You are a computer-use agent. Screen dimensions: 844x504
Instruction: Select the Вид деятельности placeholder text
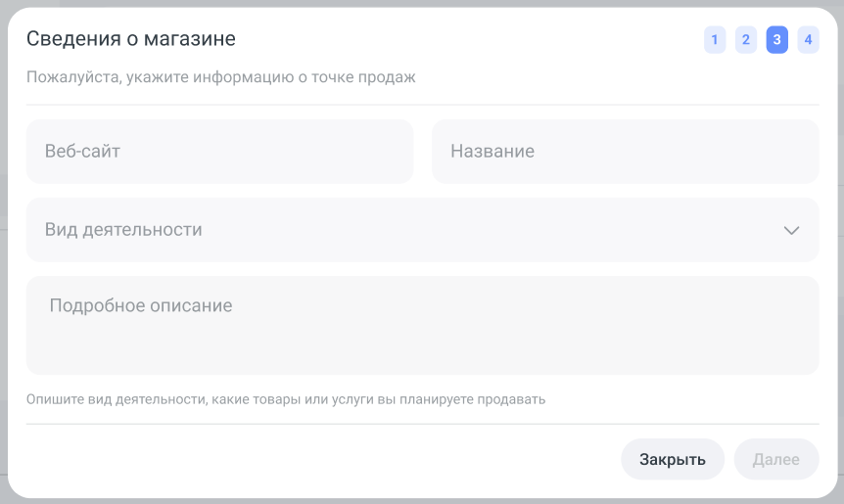(123, 230)
